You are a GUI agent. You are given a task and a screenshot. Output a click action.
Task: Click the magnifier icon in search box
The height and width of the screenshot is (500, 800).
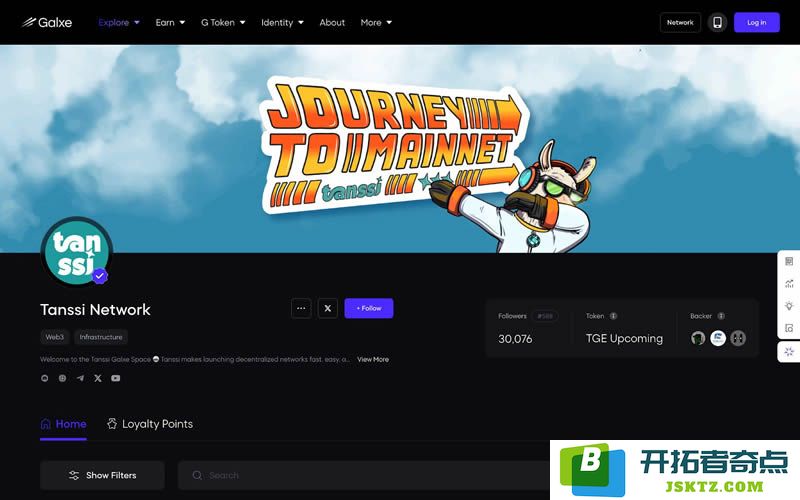coord(197,475)
